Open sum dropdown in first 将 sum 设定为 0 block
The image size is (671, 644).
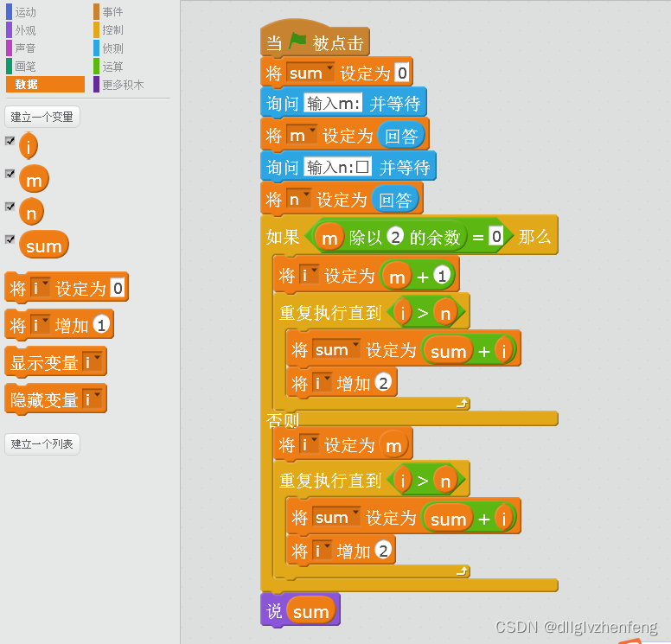coord(310,73)
